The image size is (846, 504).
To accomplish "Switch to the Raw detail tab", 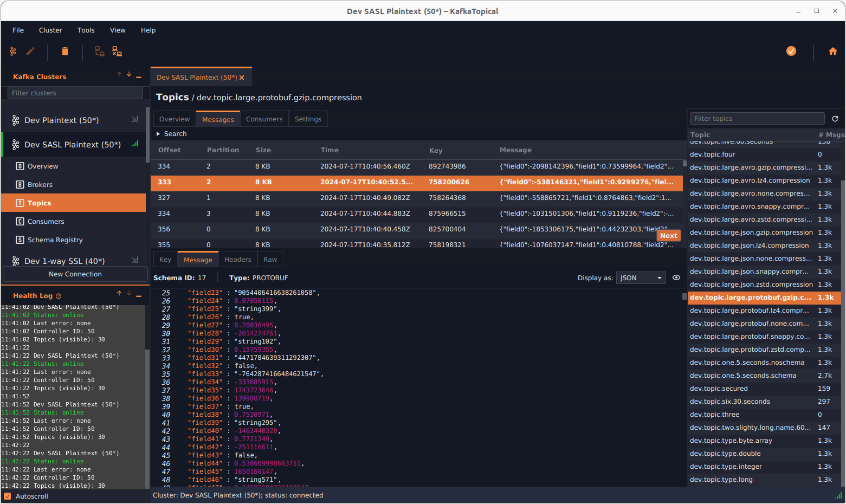I will (270, 260).
